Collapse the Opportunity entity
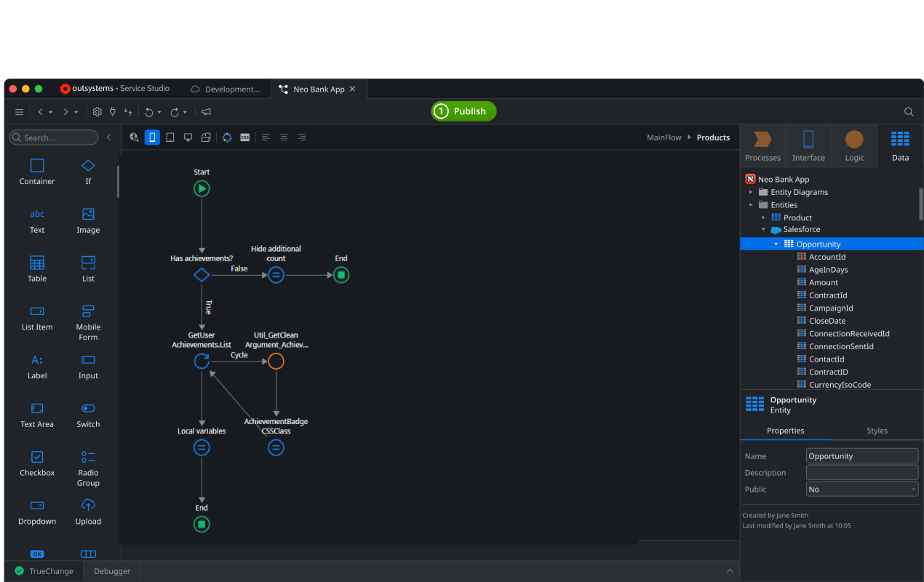924x582 pixels. point(776,244)
